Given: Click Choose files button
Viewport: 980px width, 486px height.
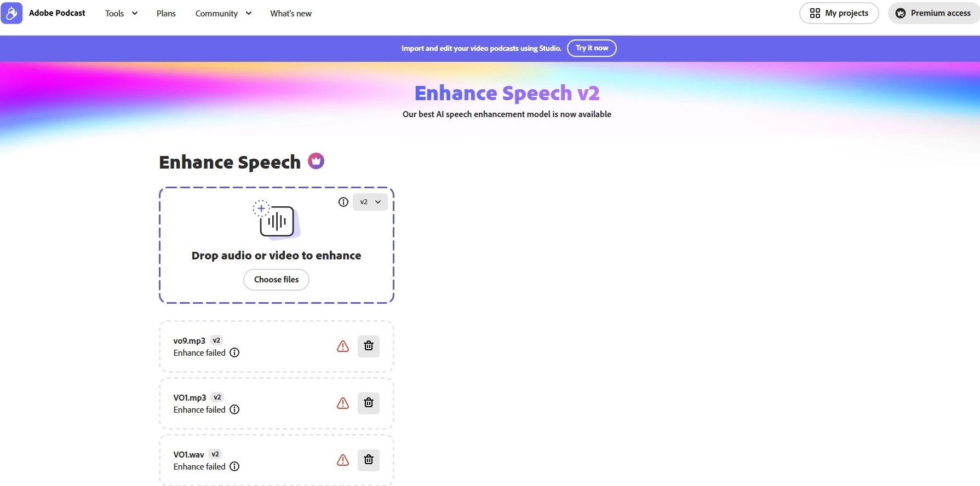Looking at the screenshot, I should coord(276,280).
